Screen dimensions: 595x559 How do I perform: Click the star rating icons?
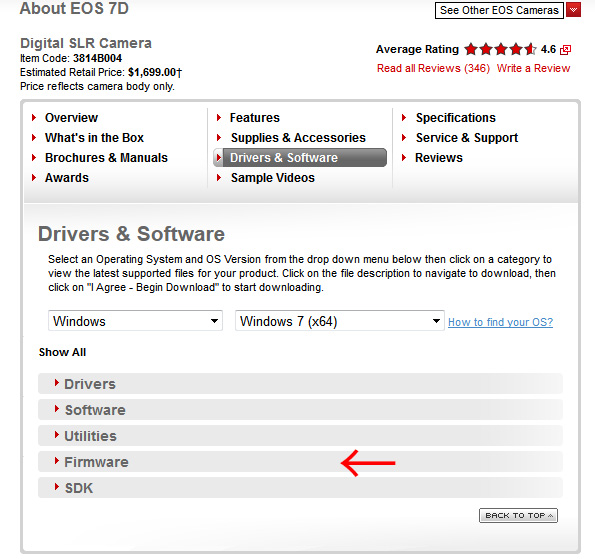click(x=500, y=49)
